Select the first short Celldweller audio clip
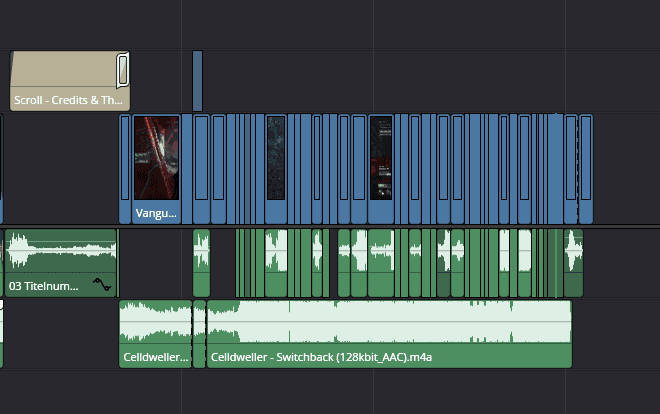660x414 pixels. [x=154, y=335]
